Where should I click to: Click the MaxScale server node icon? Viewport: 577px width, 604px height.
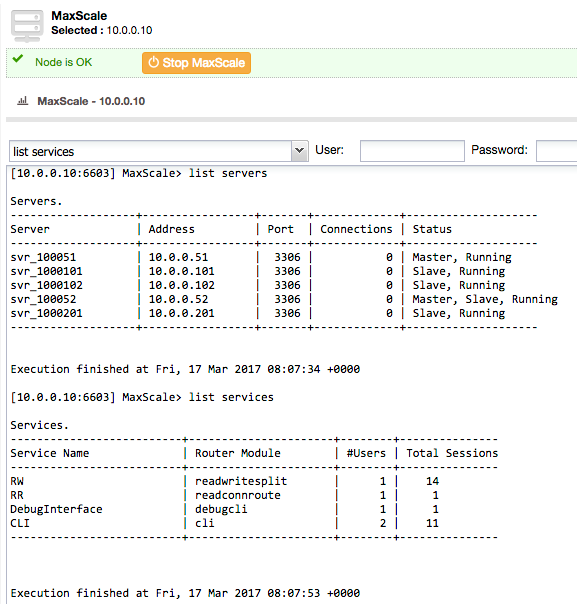[x=27, y=25]
